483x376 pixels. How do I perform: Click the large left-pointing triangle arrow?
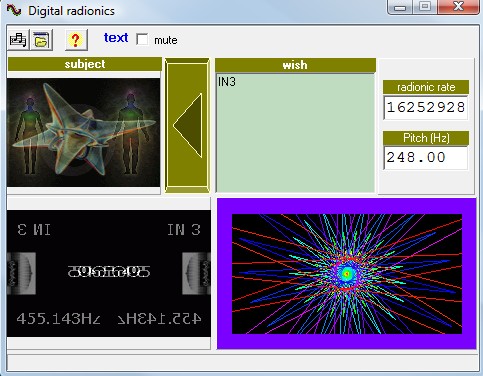coord(188,126)
